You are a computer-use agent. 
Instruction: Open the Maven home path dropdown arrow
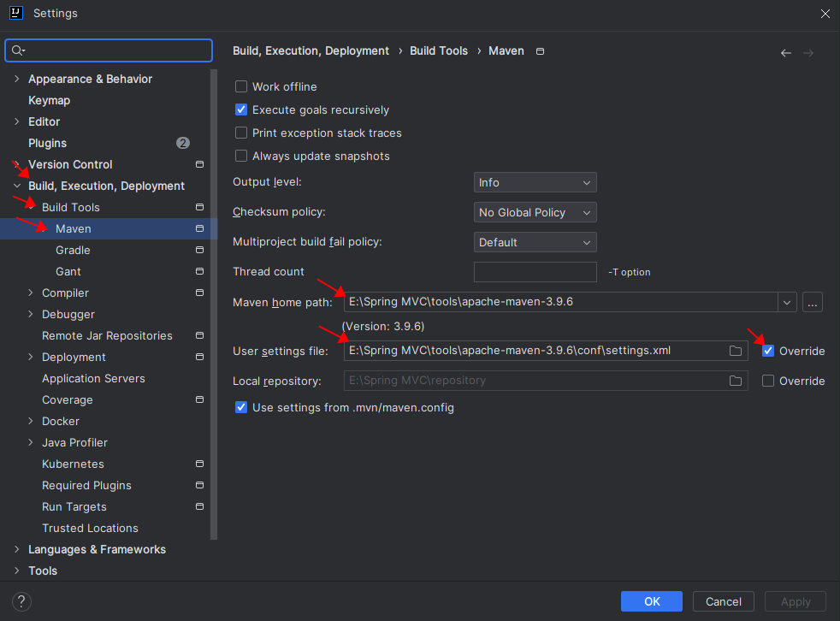(787, 302)
